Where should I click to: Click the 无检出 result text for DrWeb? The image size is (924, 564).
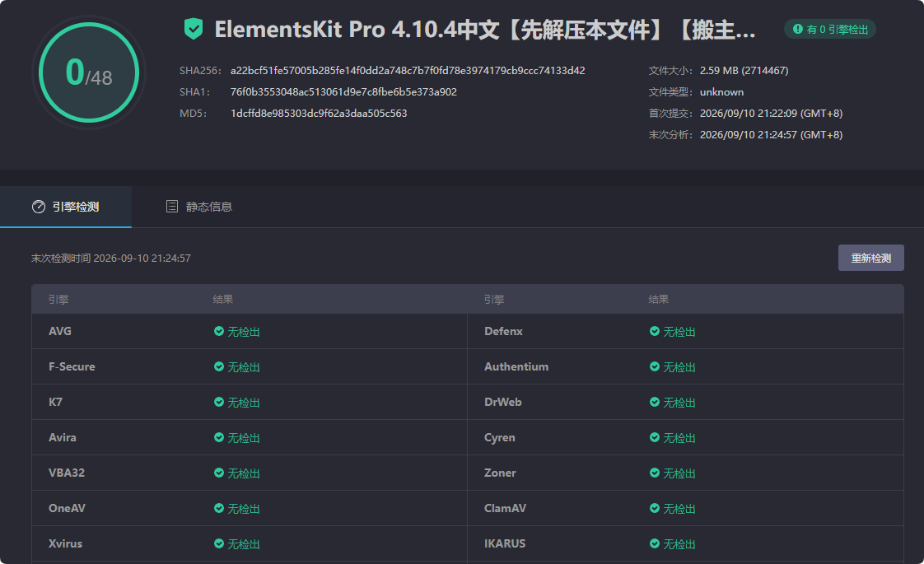click(x=679, y=403)
